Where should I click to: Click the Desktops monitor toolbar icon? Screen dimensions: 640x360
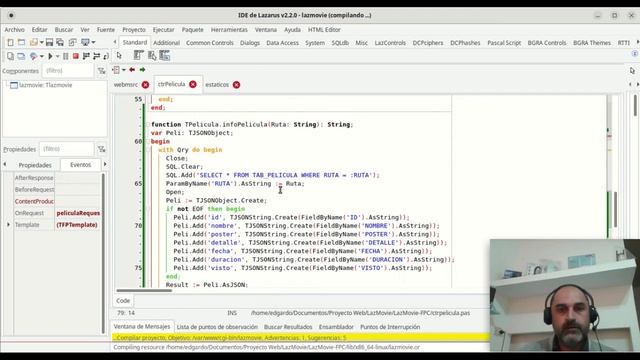tap(85, 42)
